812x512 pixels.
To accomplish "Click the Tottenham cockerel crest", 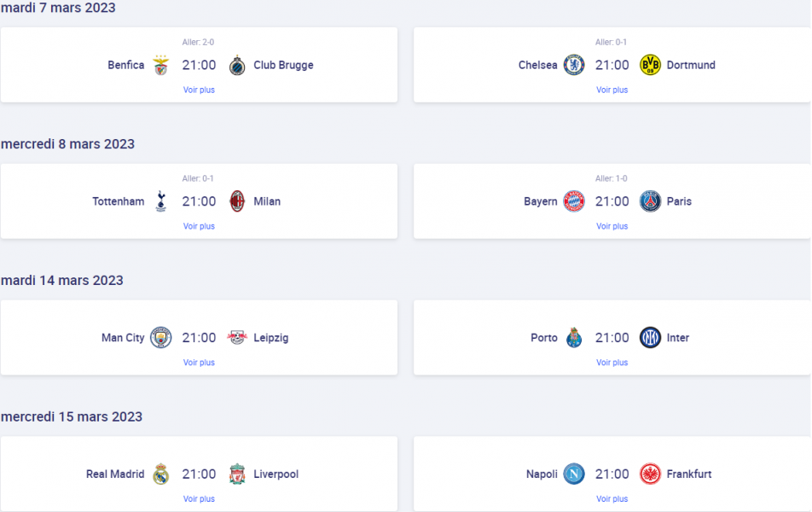I will 161,202.
